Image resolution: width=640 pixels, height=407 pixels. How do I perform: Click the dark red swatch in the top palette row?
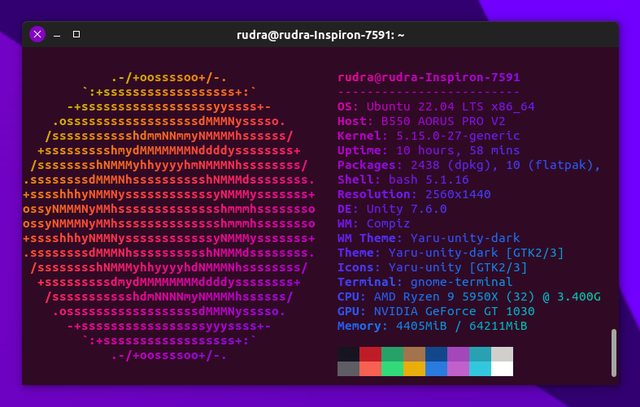point(370,354)
